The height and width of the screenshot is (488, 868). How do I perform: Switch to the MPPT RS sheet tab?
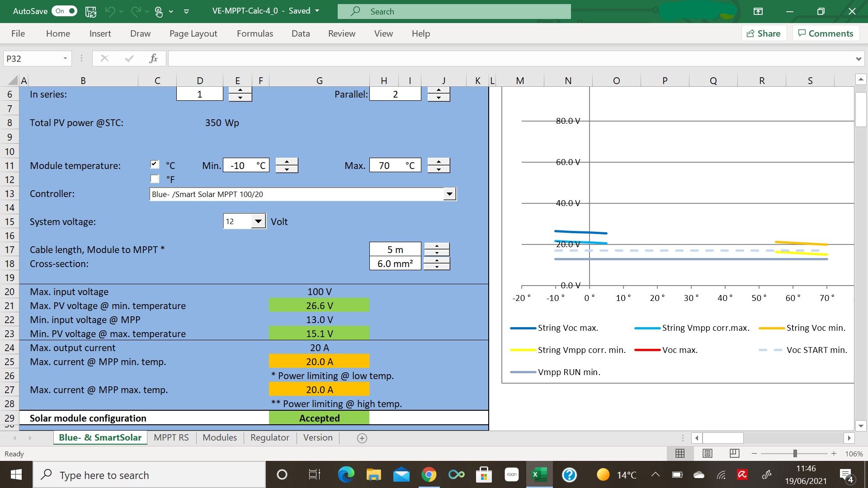171,437
